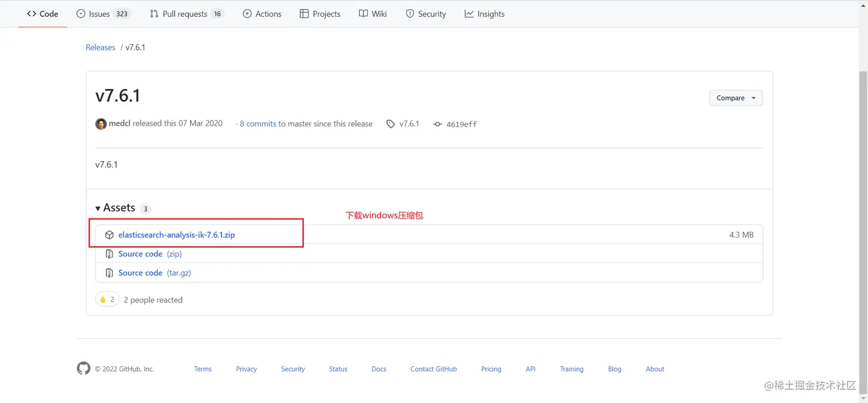This screenshot has width=868, height=403.
Task: Click the v7.6.1 release heading
Action: [118, 95]
